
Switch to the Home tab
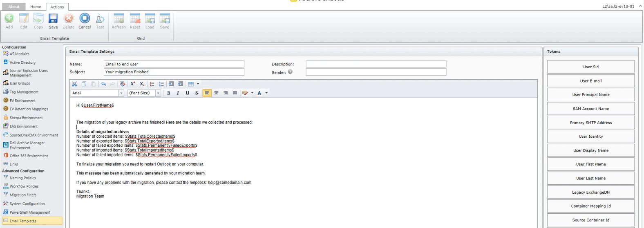pos(36,7)
